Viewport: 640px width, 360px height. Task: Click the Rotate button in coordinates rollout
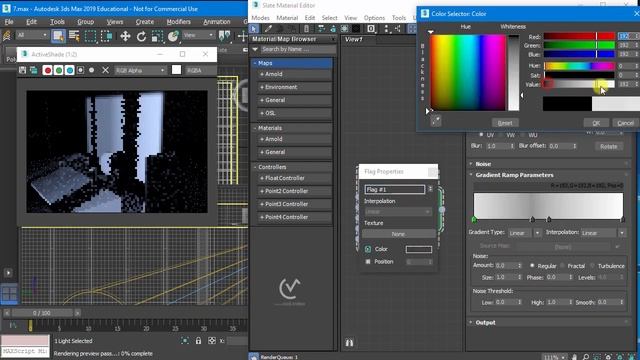pyautogui.click(x=609, y=146)
